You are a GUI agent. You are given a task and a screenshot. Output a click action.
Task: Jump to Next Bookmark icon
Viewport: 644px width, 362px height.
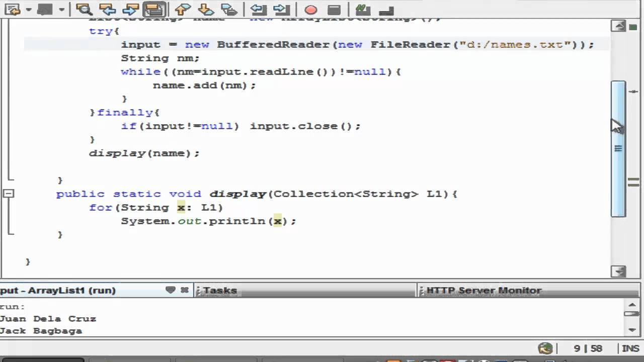tap(205, 9)
